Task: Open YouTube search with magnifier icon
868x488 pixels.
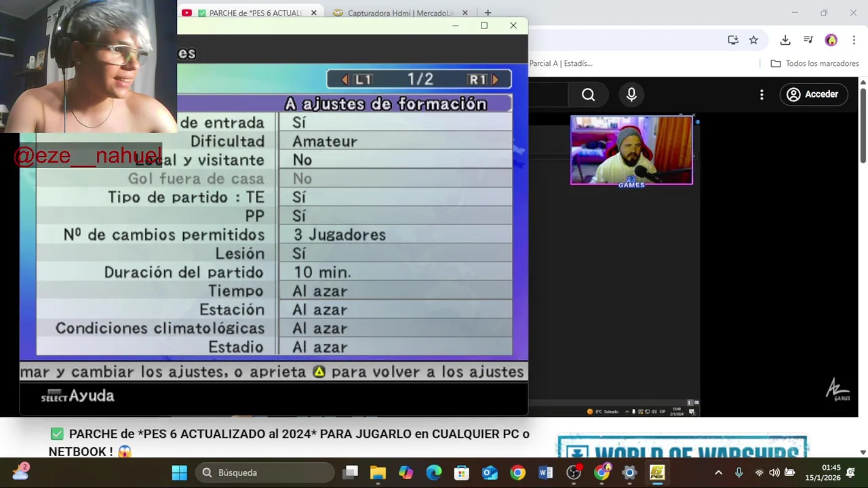Action: tap(588, 95)
